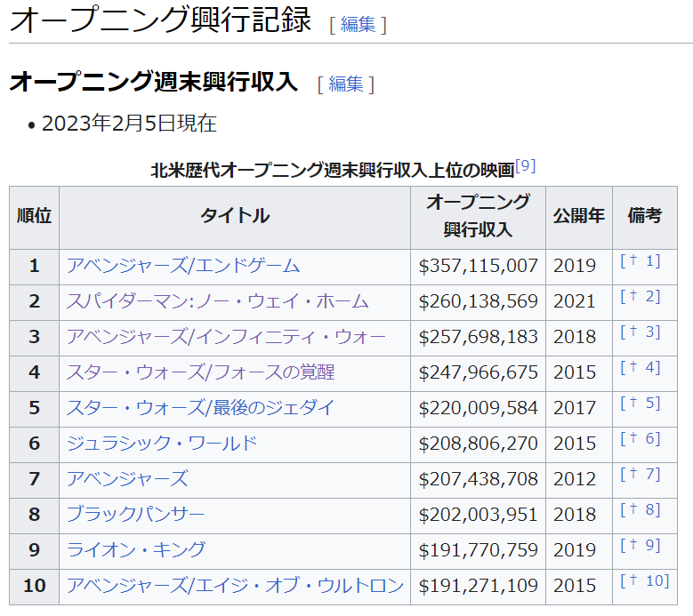Screen dimensions: 693x616
Task: Edit the オープニング興行記録 section
Action: pyautogui.click(x=358, y=24)
